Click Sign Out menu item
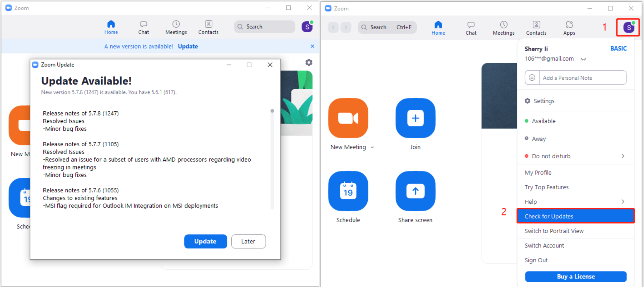 pos(576,260)
